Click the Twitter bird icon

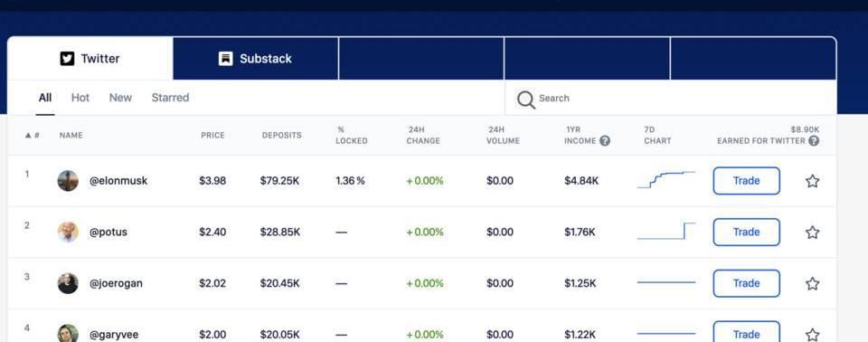point(67,59)
